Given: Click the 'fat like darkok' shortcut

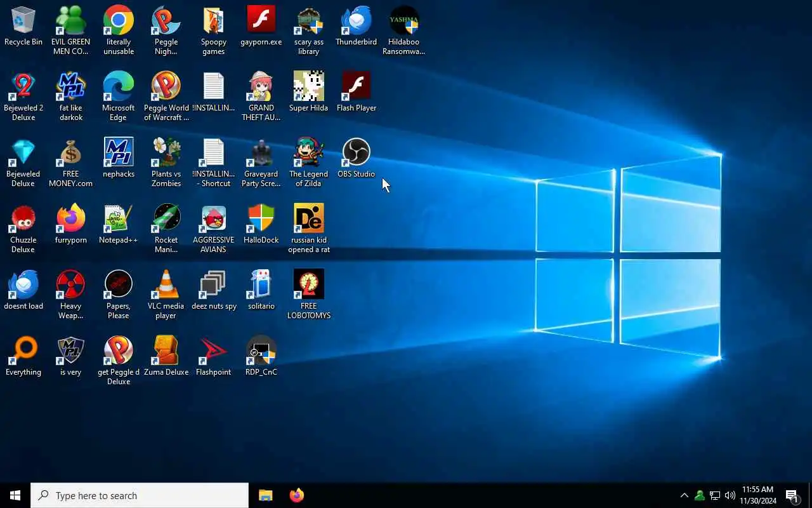Looking at the screenshot, I should pos(71,97).
